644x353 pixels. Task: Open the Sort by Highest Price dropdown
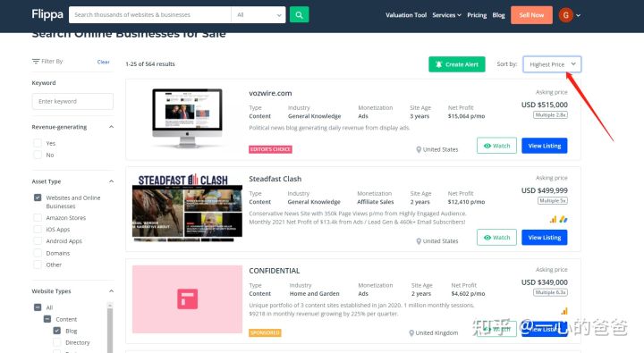(x=552, y=64)
